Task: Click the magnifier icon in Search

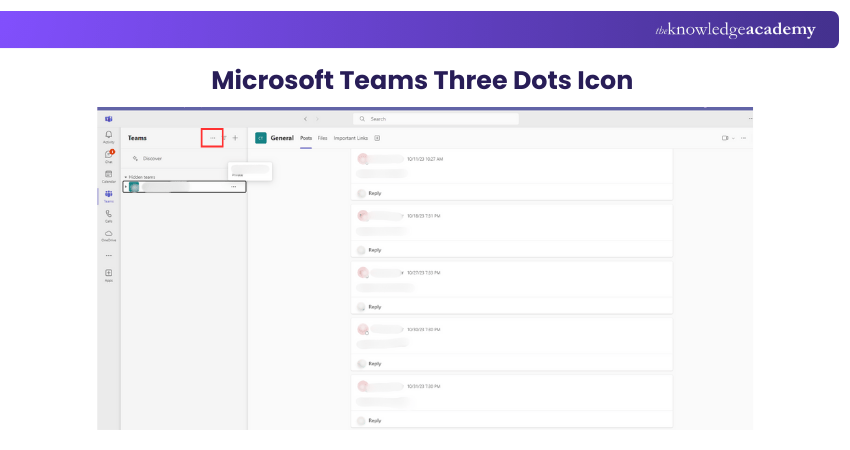Action: (362, 119)
